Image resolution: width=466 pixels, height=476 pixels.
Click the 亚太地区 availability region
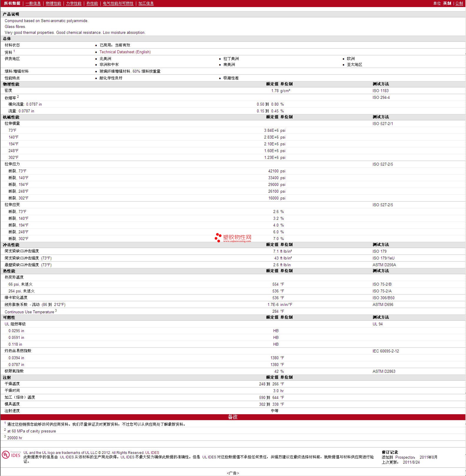point(355,64)
